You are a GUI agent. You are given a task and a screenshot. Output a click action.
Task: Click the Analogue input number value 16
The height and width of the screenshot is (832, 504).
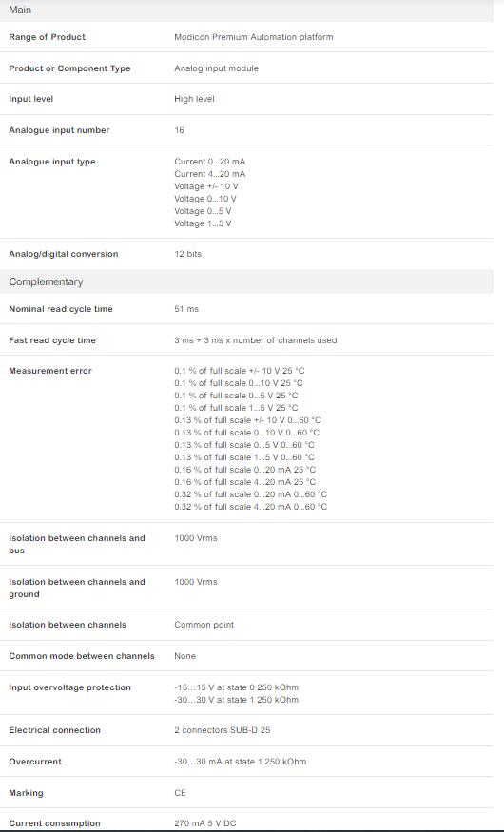pos(180,130)
